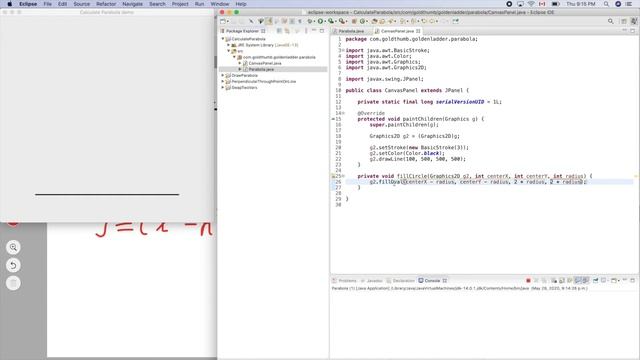Viewport: 640px width, 360px height.
Task: Click the date and time in menu bar
Action: tap(580, 4)
